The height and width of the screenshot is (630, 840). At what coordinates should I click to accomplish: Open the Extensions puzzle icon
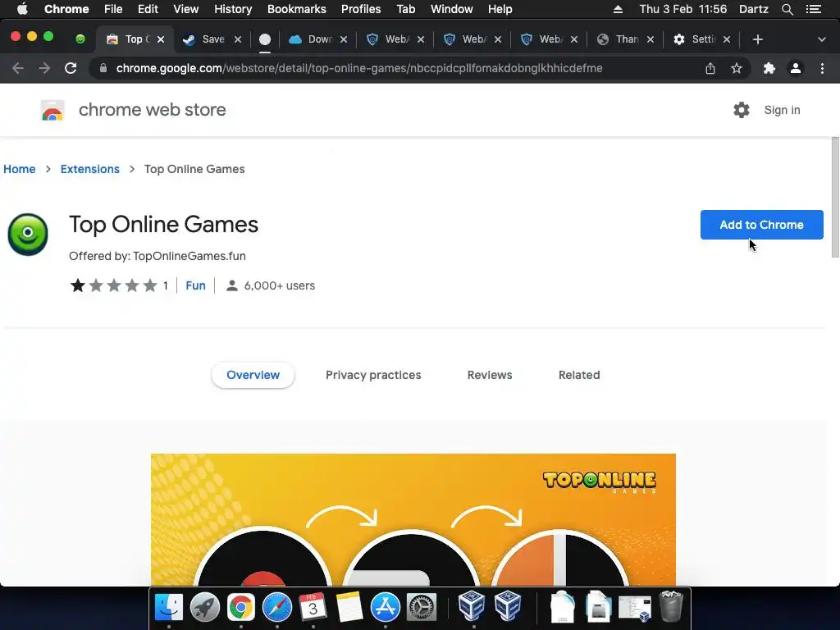click(x=769, y=68)
